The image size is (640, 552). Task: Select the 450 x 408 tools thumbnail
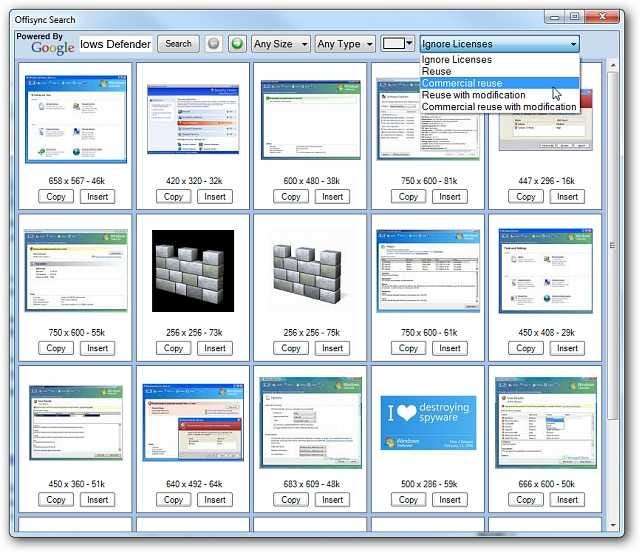pos(546,271)
